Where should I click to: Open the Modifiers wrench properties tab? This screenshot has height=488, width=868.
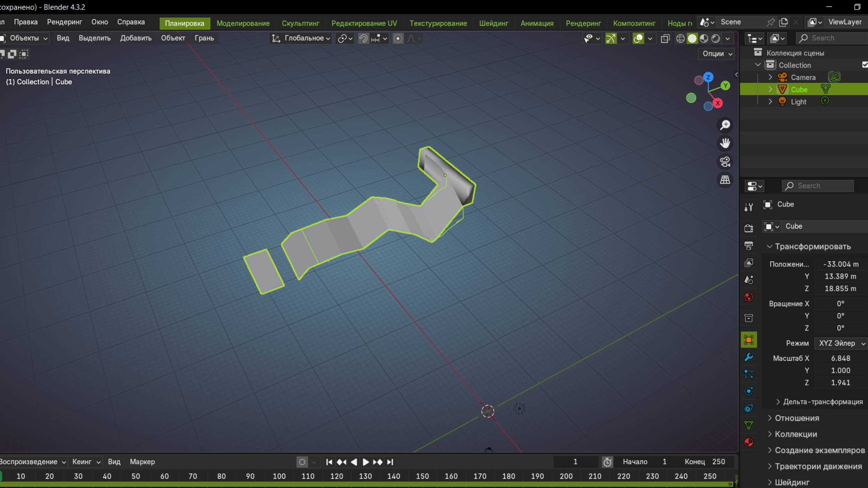(x=748, y=357)
